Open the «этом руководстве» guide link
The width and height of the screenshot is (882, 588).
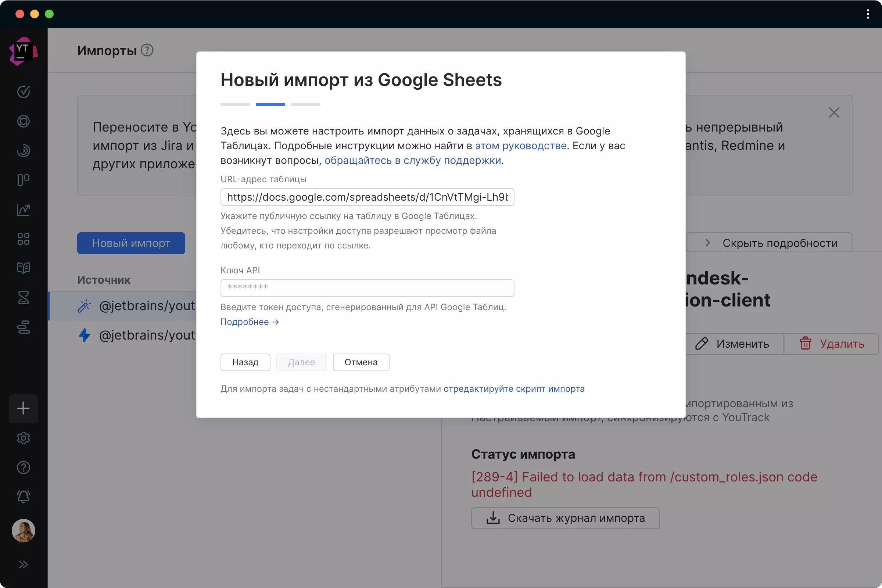click(520, 146)
